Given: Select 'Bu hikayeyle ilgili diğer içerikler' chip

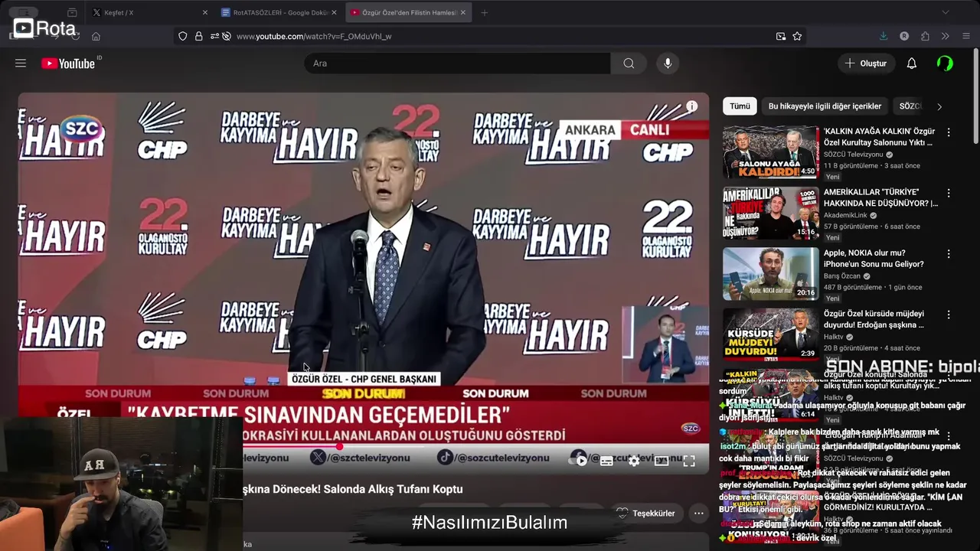Looking at the screenshot, I should coord(825,106).
